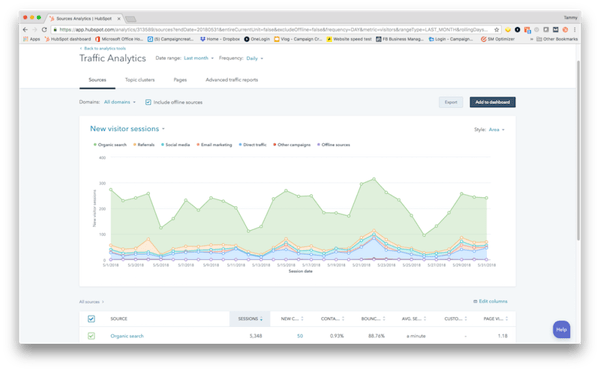
Task: Switch to Pages tab
Action: click(180, 80)
